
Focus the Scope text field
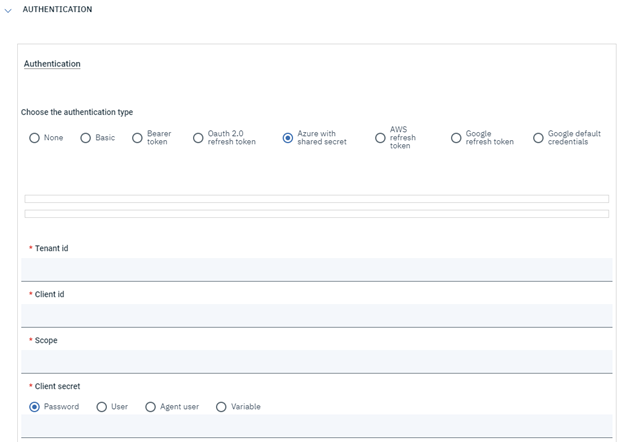point(316,361)
